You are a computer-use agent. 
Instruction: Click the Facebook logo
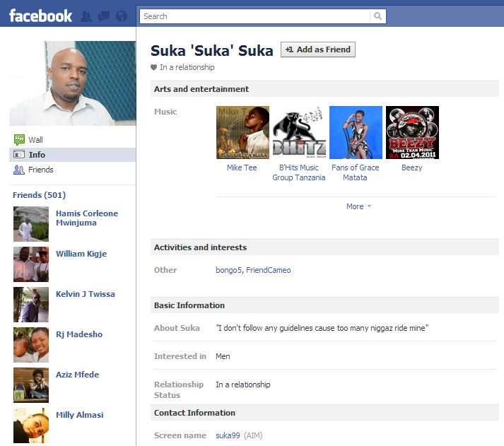pos(40,16)
